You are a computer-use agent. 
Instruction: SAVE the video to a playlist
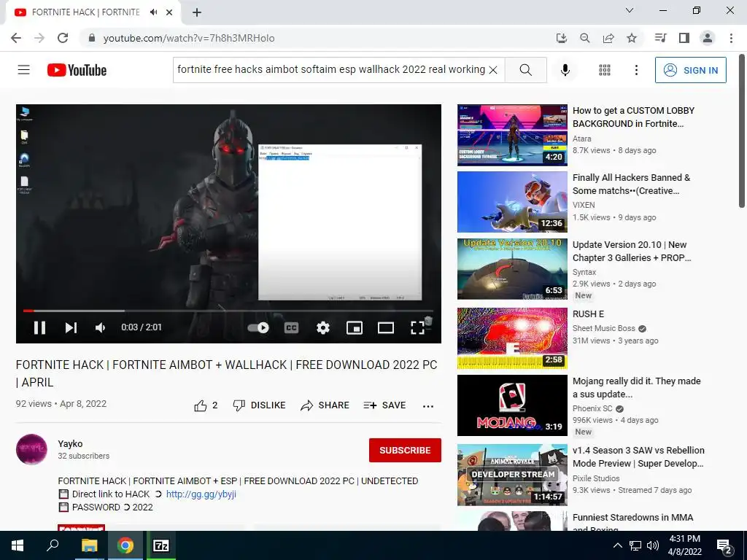point(384,405)
